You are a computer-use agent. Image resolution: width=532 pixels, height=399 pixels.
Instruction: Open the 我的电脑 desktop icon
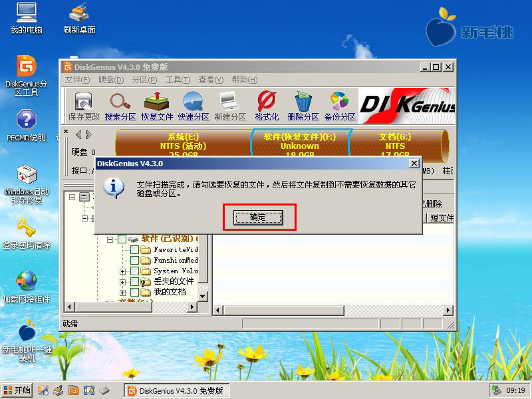(x=26, y=19)
